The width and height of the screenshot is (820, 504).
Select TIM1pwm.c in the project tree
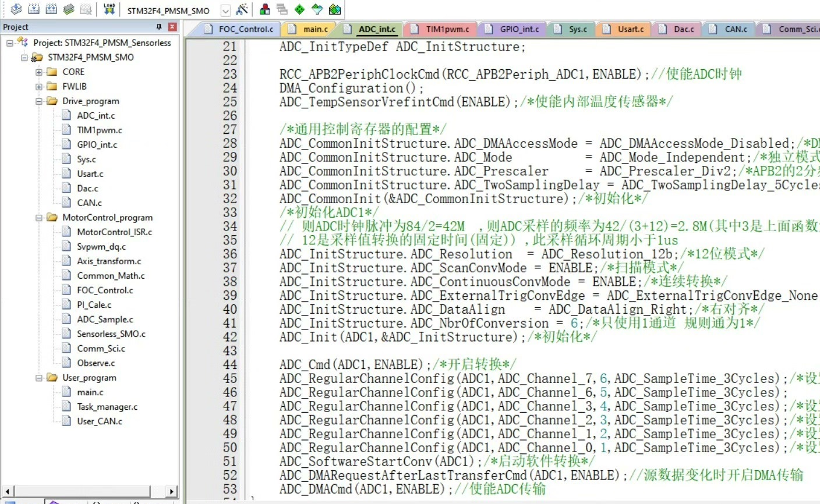(100, 130)
